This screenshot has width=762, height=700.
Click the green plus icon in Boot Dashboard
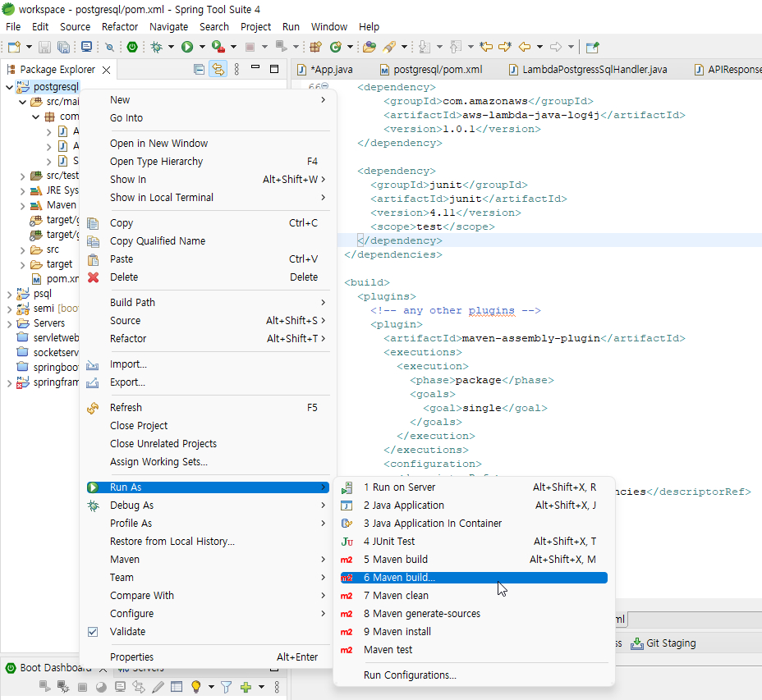tap(245, 687)
